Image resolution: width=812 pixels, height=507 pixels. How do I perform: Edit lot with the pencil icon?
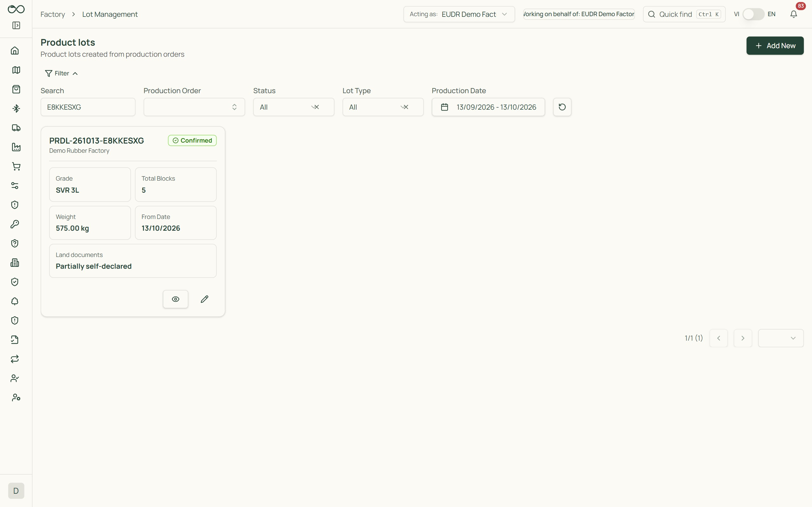click(204, 299)
